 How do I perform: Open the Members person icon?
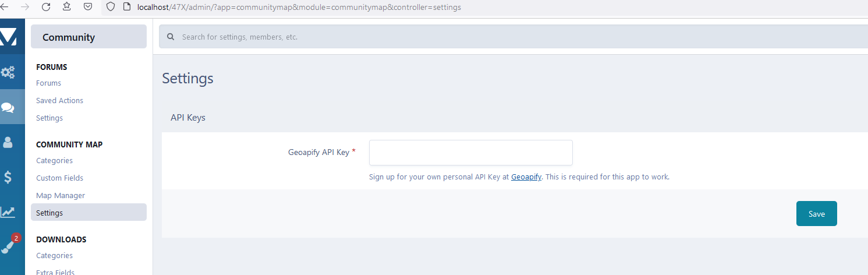[x=8, y=142]
